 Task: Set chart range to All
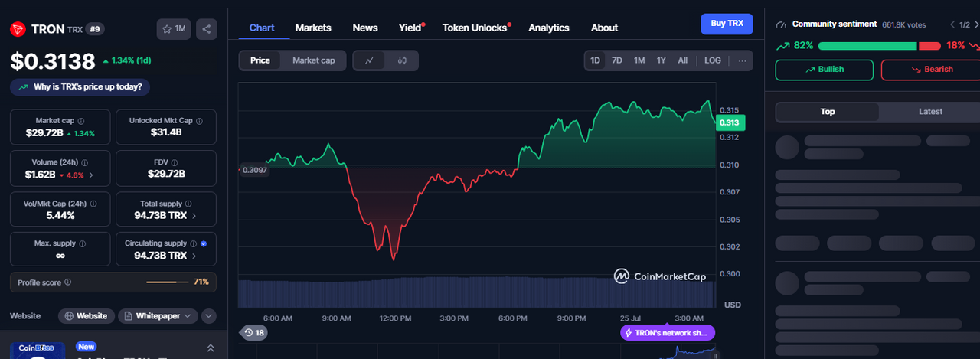pos(682,60)
